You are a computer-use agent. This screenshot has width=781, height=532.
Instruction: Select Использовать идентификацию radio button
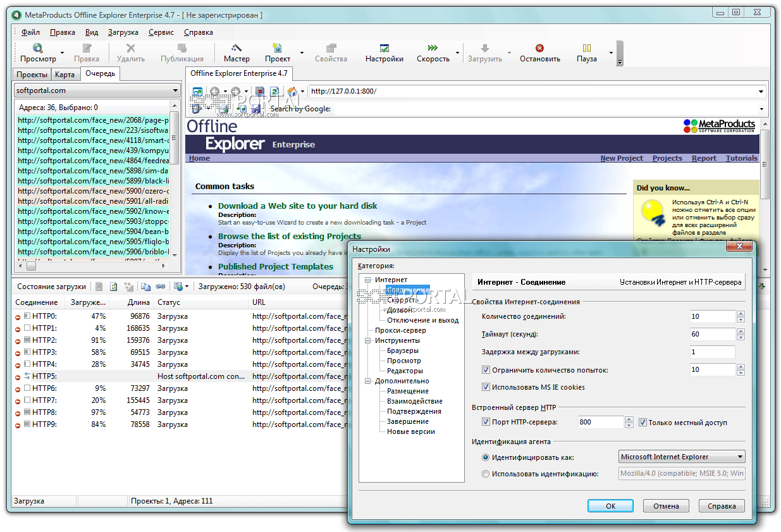point(486,474)
